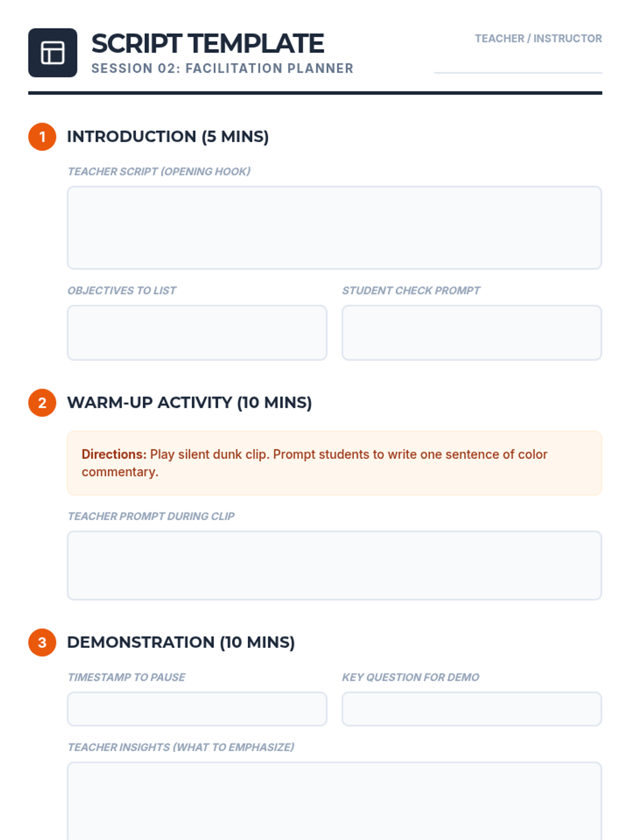Click the Script Template title
The width and height of the screenshot is (630, 840).
pyautogui.click(x=208, y=44)
